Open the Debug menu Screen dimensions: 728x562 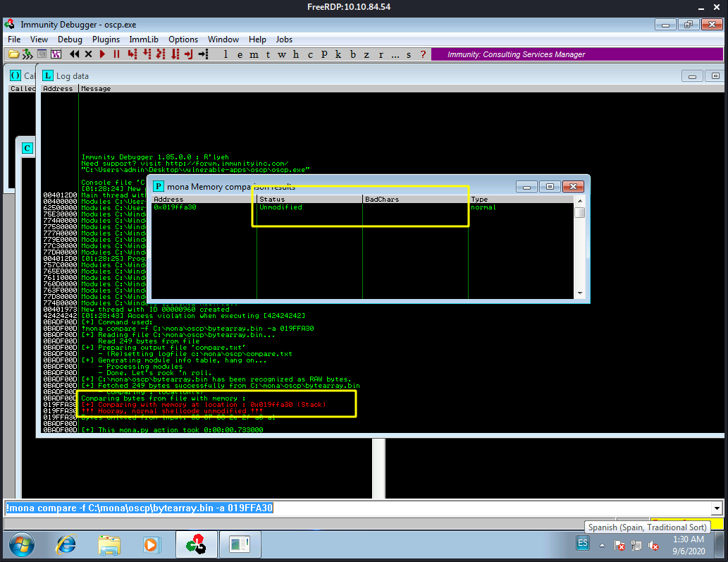click(x=70, y=39)
